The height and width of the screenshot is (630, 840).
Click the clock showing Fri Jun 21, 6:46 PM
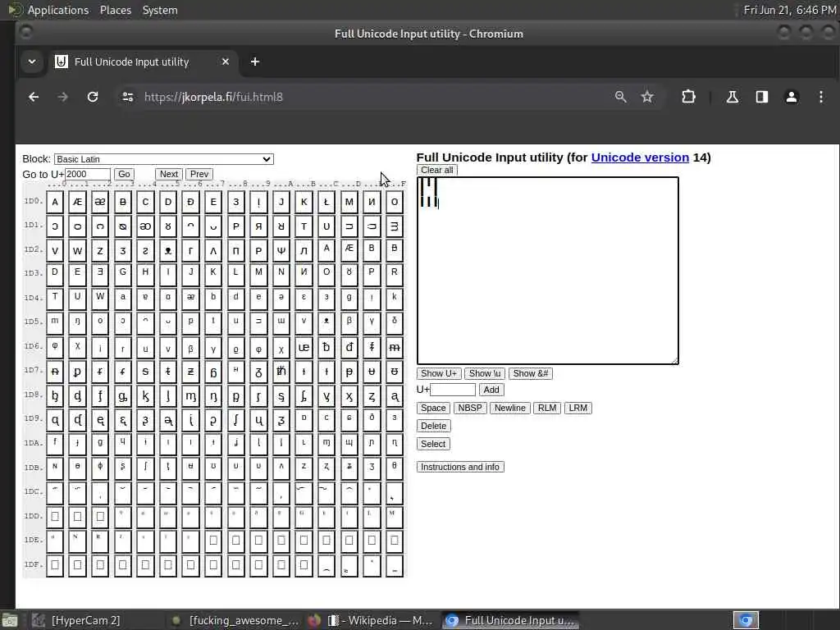pos(789,10)
